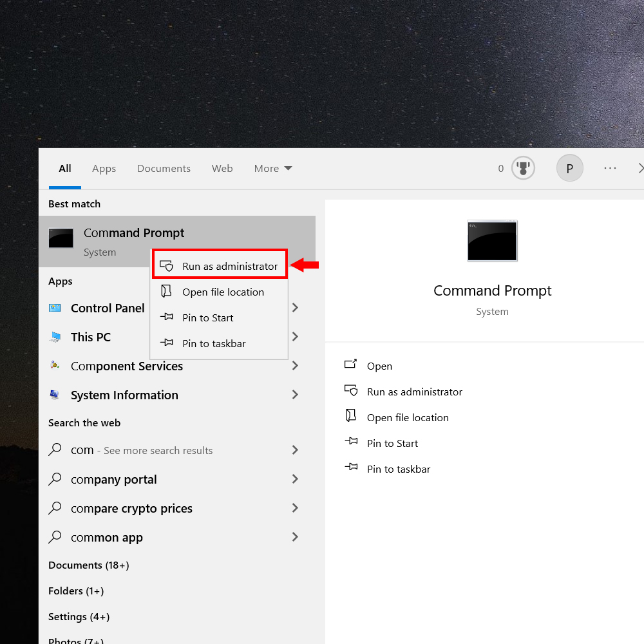Click Open file location in right pane
Screen dimensions: 644x644
pos(408,417)
